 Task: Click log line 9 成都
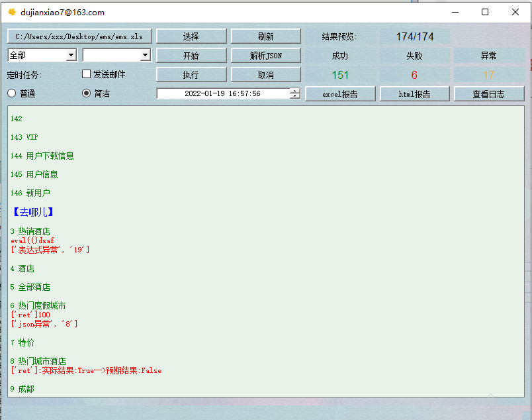[x=22, y=389]
